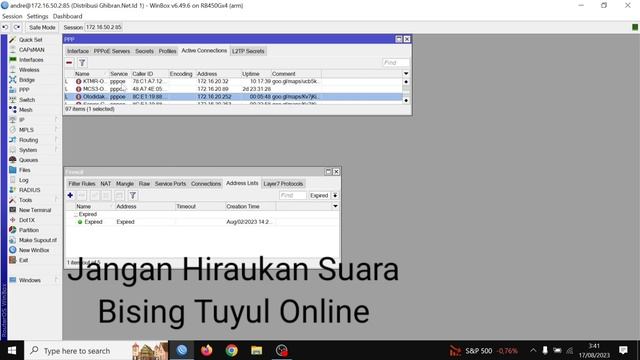Expand the IP submenu
Viewport: 640px width, 360px height.
point(22,120)
